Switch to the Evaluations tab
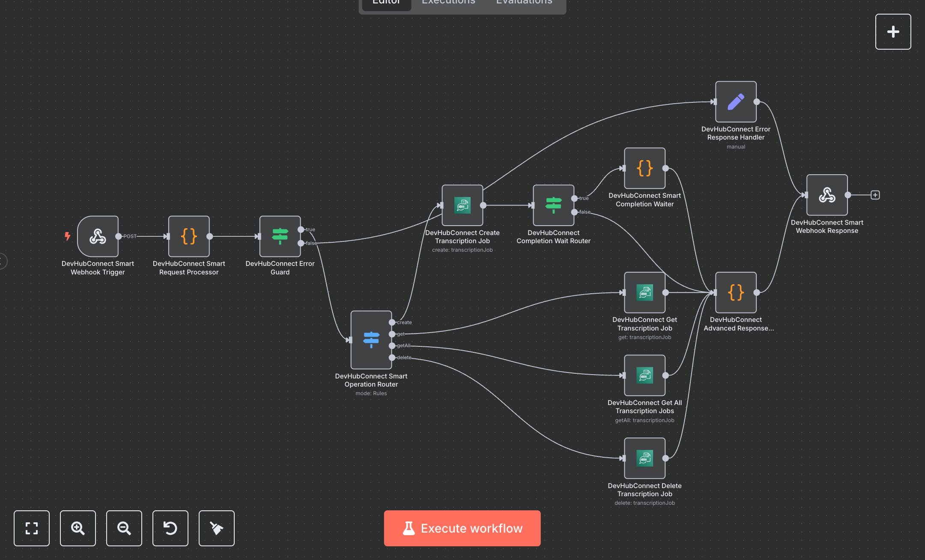 [524, 3]
